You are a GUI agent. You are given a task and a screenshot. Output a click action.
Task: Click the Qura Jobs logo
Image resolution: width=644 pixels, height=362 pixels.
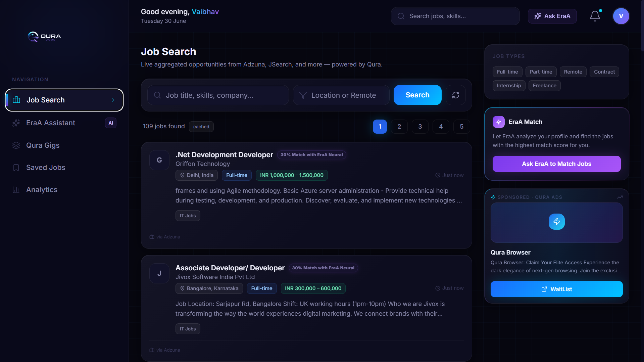pos(44,36)
